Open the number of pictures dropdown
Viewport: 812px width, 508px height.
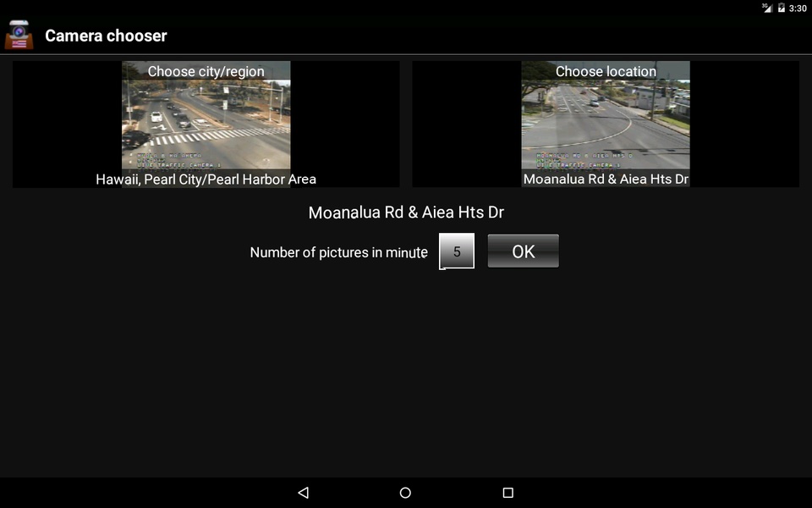pyautogui.click(x=457, y=251)
